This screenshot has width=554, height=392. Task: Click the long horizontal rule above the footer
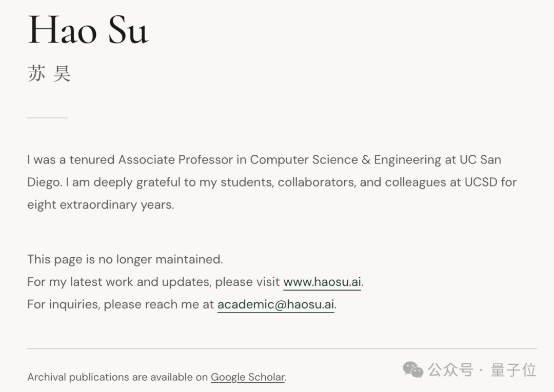282,349
